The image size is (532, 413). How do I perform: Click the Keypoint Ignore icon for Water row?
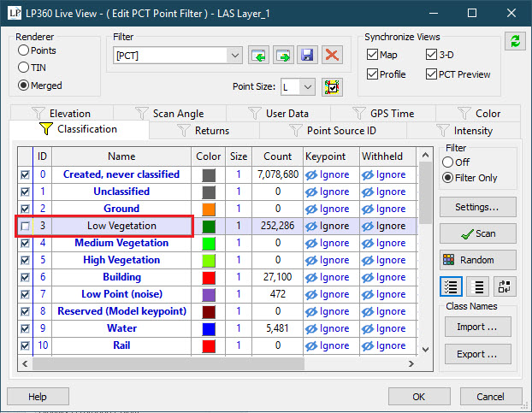point(310,329)
